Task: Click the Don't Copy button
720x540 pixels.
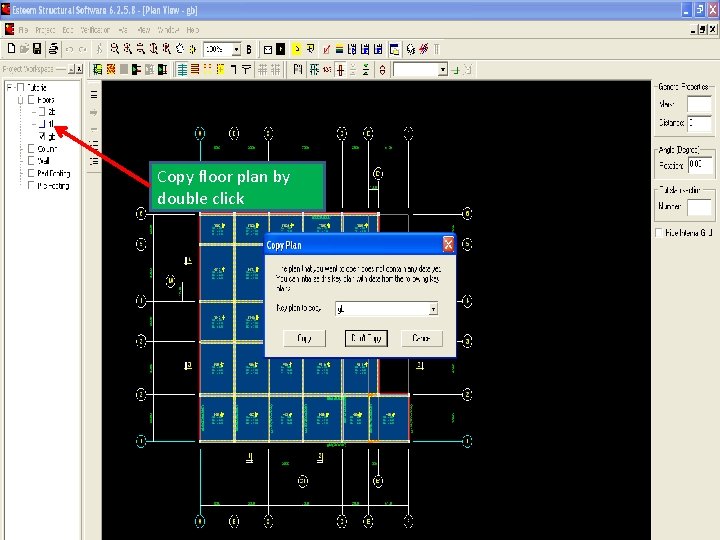Action: pyautogui.click(x=366, y=338)
